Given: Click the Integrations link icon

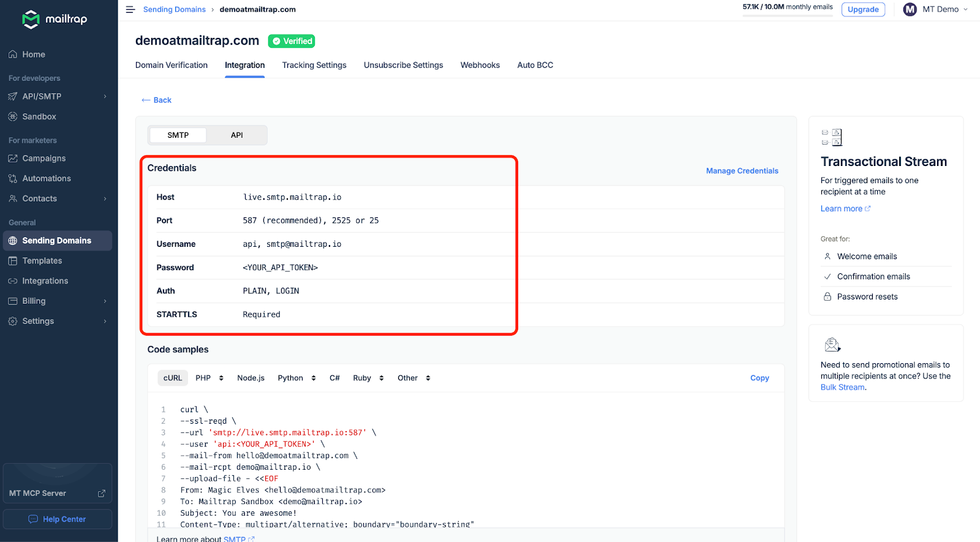Looking at the screenshot, I should tap(13, 281).
